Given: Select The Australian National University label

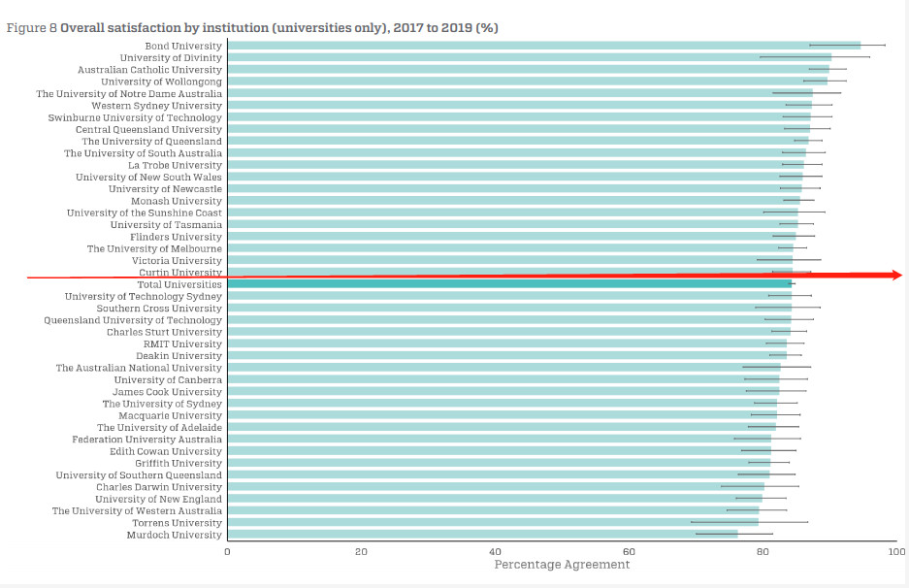Looking at the screenshot, I should (x=139, y=368).
